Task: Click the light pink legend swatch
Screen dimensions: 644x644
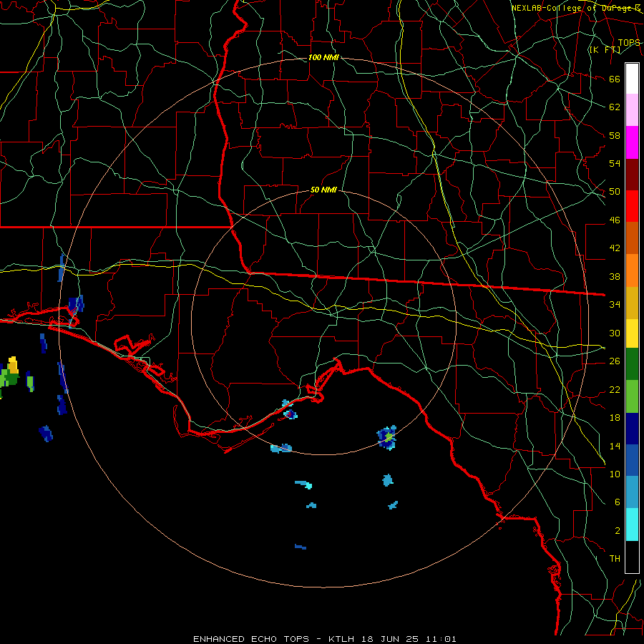Action: [x=632, y=109]
